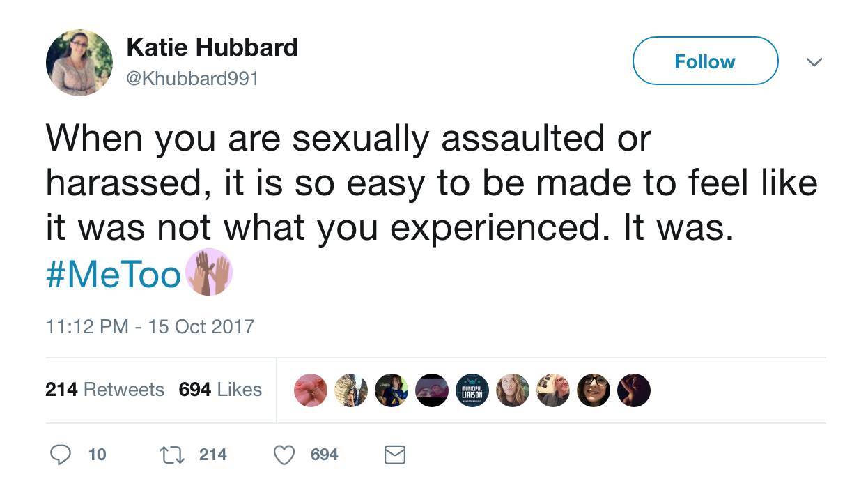Click the retweet arrows icon
The height and width of the screenshot is (495, 868).
coord(171,455)
